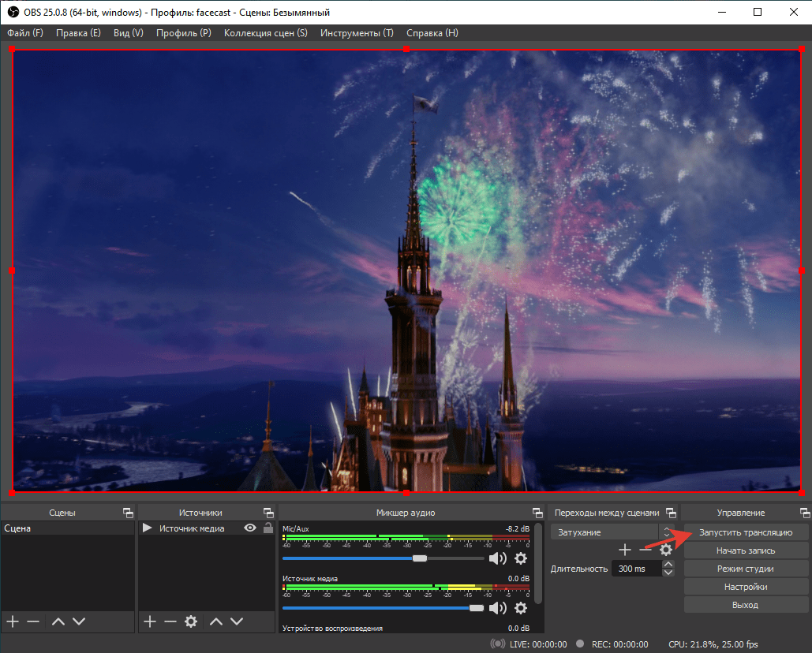The height and width of the screenshot is (653, 812).
Task: Click the REC: 00:00:00 status text
Action: pos(620,644)
